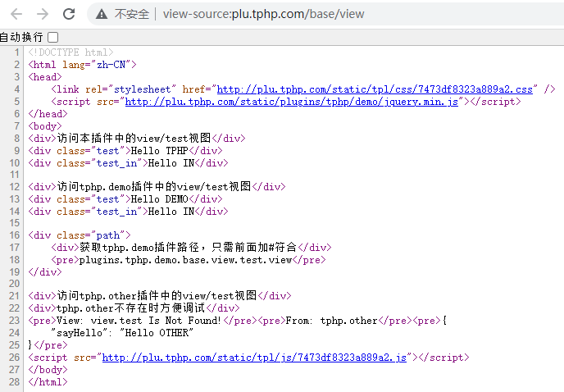Click the text 访问本插件中的view/test视图
564x392 pixels.
pos(134,139)
